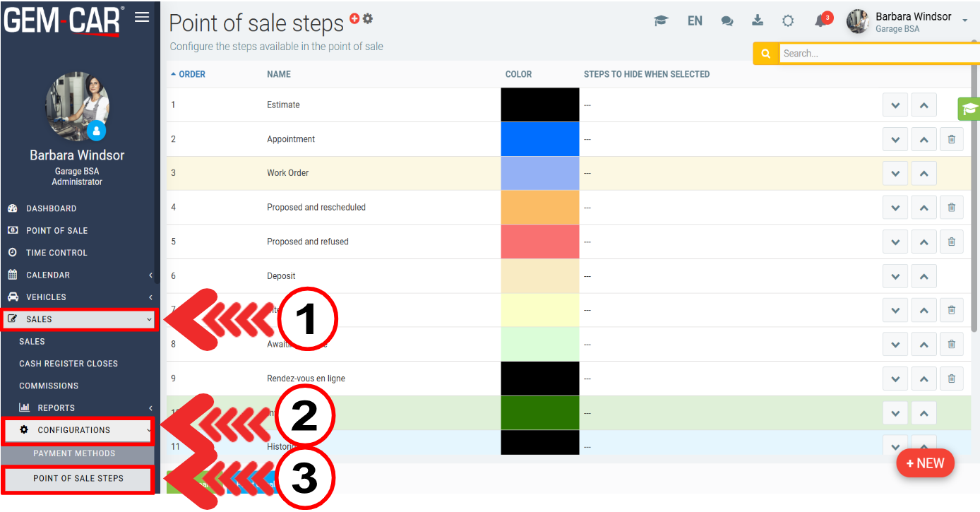Viewport: 980px width, 512px height.
Task: Click the blue color swatch for Appointment
Action: (x=539, y=139)
